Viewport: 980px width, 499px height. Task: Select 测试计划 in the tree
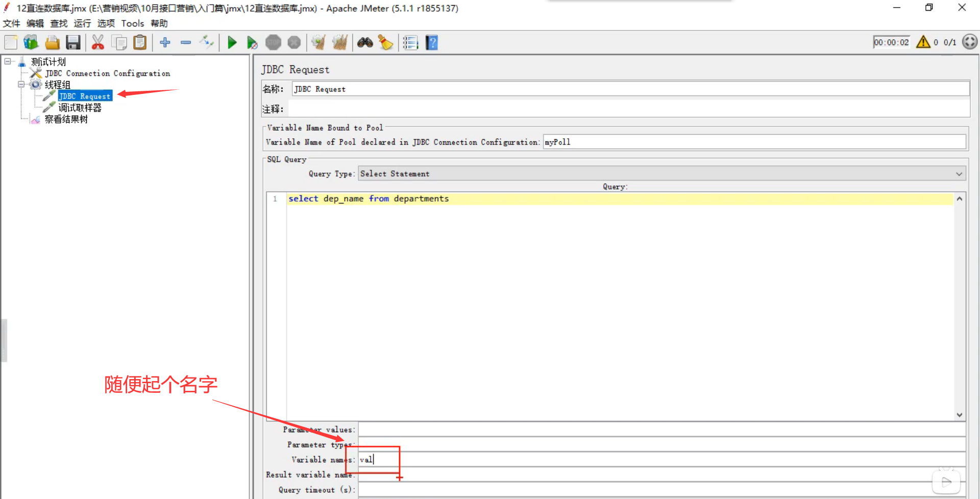point(48,62)
